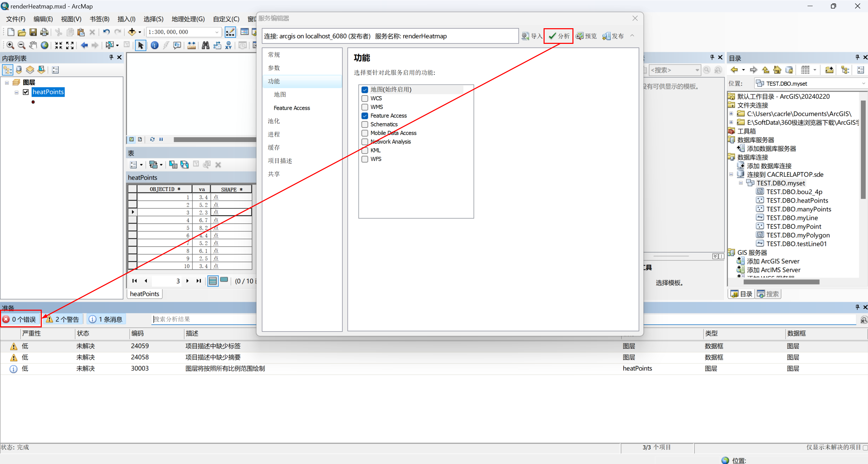Go back to previous extent arrow
868x464 pixels.
coord(84,45)
